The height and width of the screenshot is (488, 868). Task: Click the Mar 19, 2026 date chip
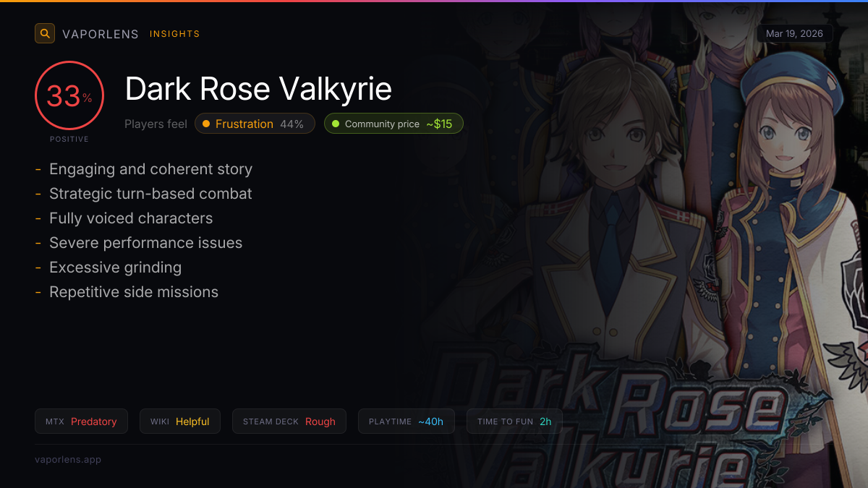coord(794,34)
